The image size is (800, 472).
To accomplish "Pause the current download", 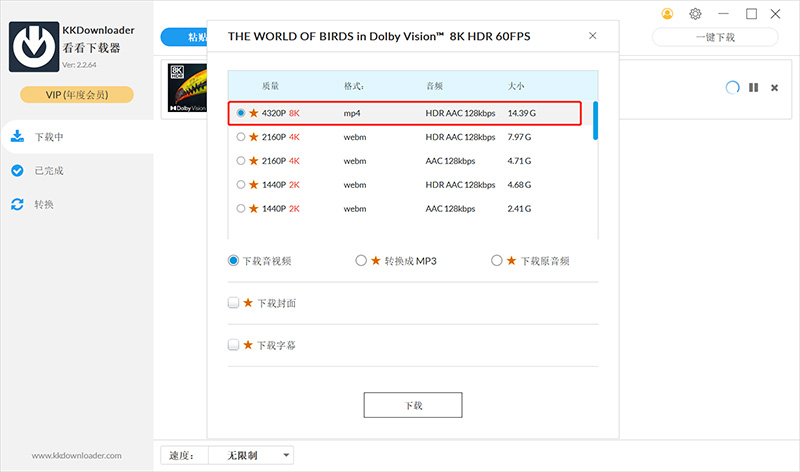I will click(x=753, y=88).
